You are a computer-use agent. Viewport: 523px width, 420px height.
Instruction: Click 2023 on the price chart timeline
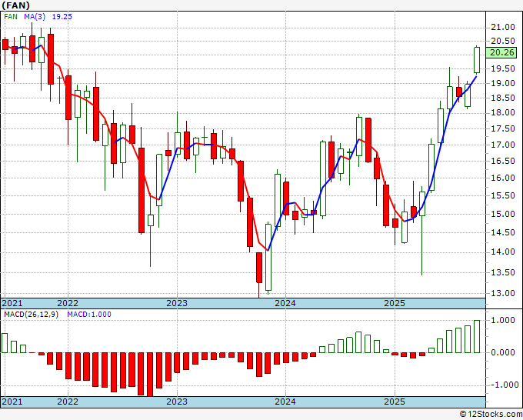177,303
